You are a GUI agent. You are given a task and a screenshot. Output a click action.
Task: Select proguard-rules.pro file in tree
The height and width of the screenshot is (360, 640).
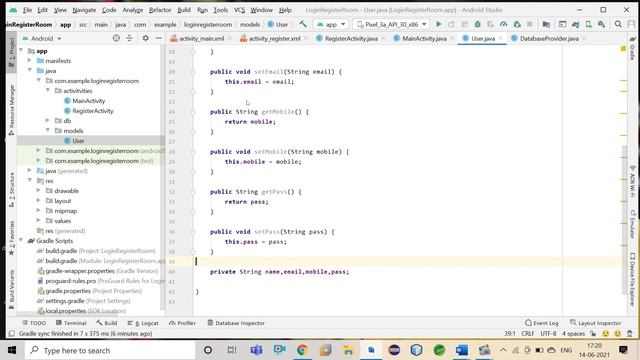[71, 281]
